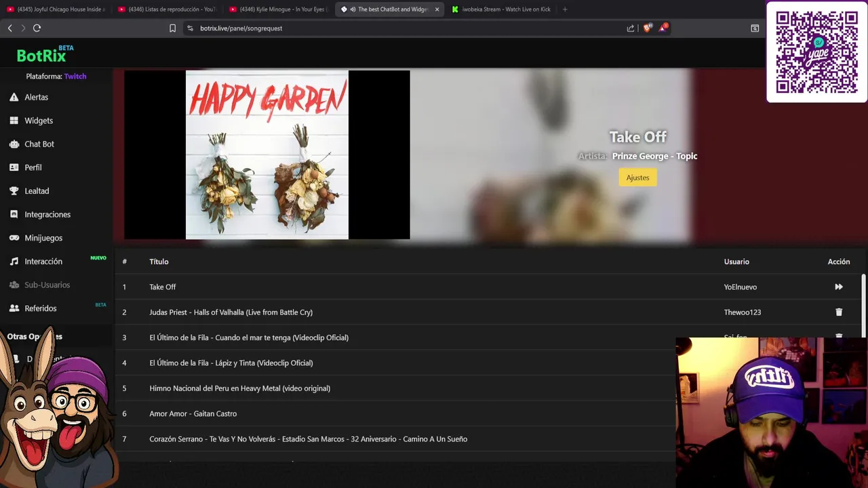Click the Integraciones icon
Screen dimensions: 868x488
pos(14,215)
